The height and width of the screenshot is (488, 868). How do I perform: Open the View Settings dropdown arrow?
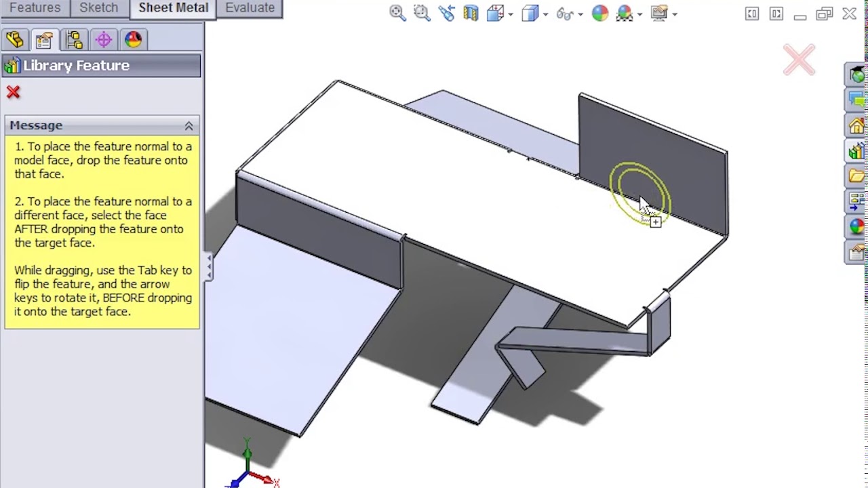[x=673, y=14]
